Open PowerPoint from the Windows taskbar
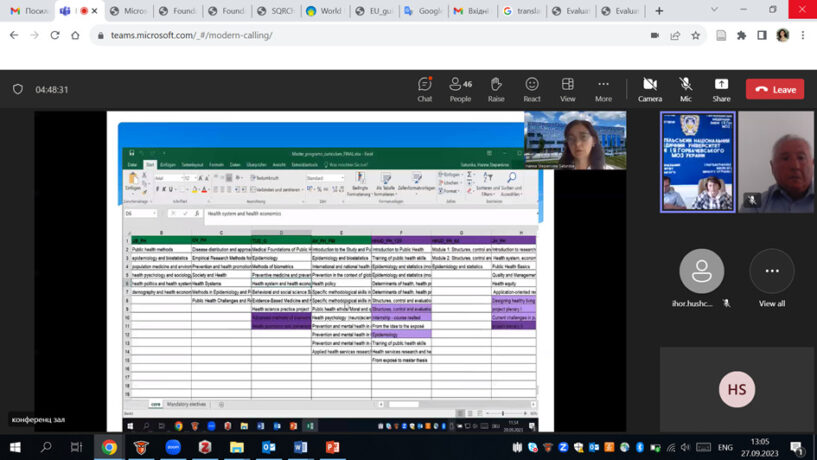Image resolution: width=817 pixels, height=460 pixels. (x=332, y=447)
